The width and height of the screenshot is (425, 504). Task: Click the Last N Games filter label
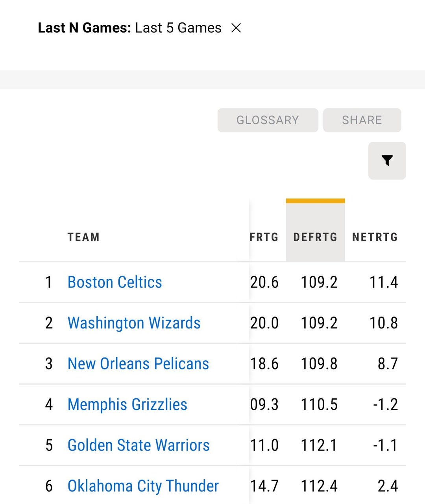pyautogui.click(x=84, y=28)
